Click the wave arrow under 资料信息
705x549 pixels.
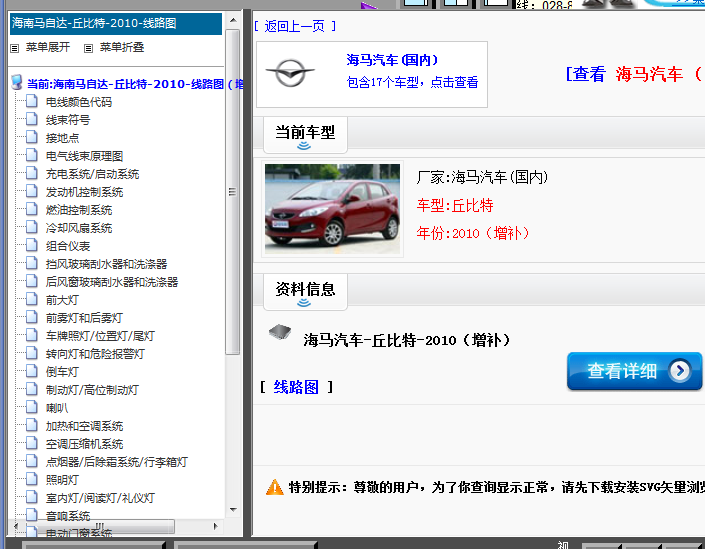304,303
